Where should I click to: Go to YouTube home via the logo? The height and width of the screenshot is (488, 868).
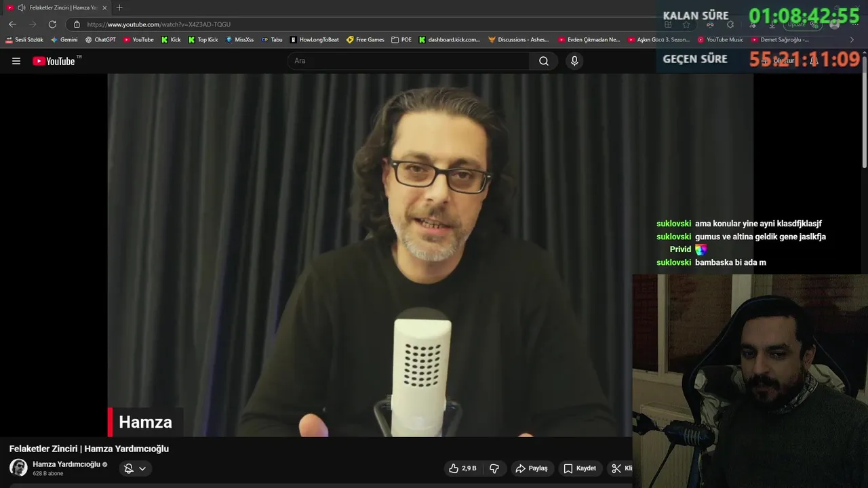point(54,61)
